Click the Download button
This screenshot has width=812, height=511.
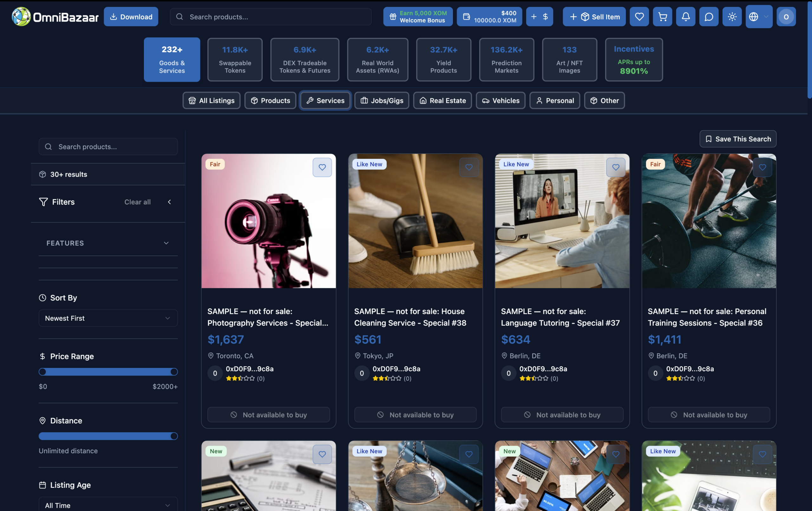click(131, 16)
